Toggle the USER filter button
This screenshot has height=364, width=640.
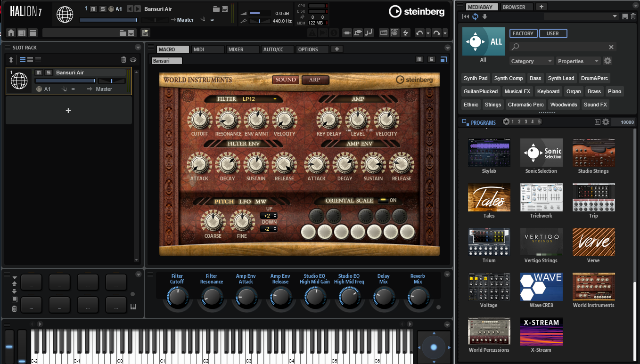(x=553, y=33)
